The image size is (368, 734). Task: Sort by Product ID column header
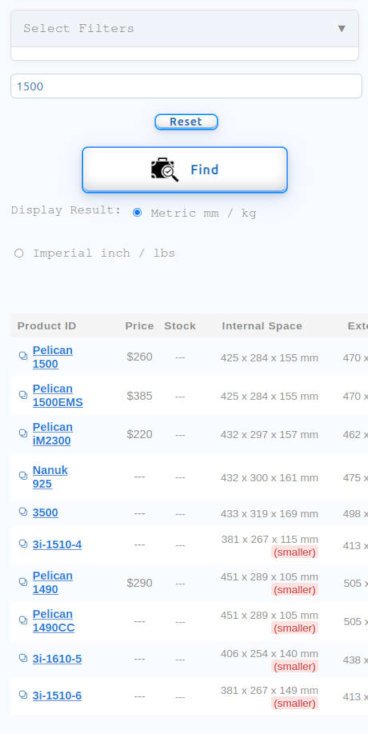46,326
